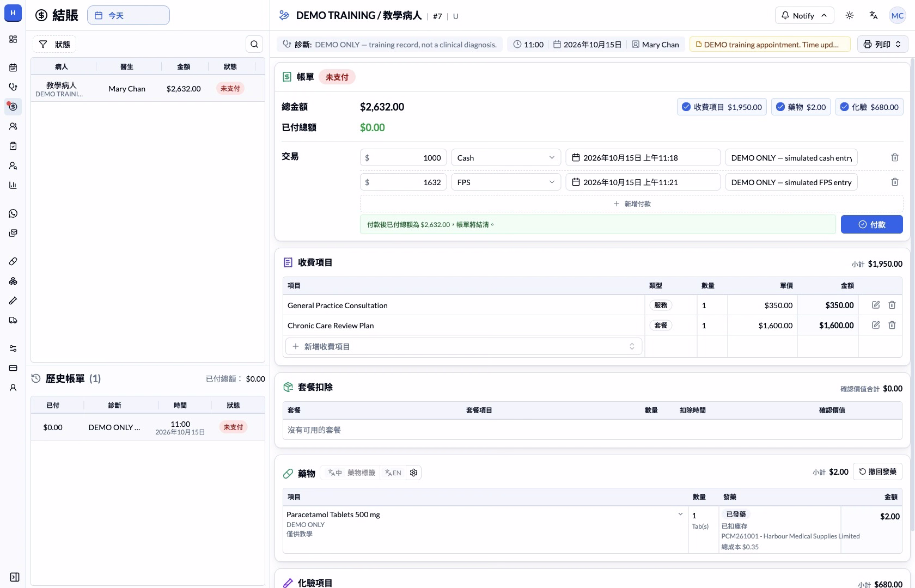
Task: Collapse the sidebar with the panel icon
Action: (x=15, y=577)
